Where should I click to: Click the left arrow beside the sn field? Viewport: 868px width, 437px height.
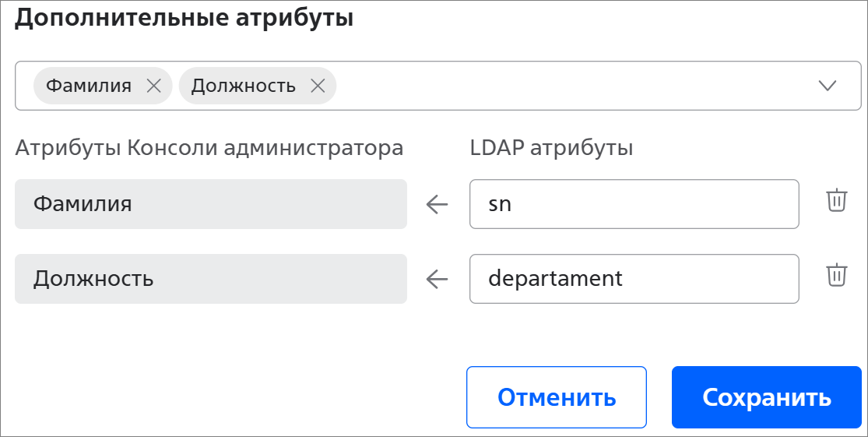point(438,205)
